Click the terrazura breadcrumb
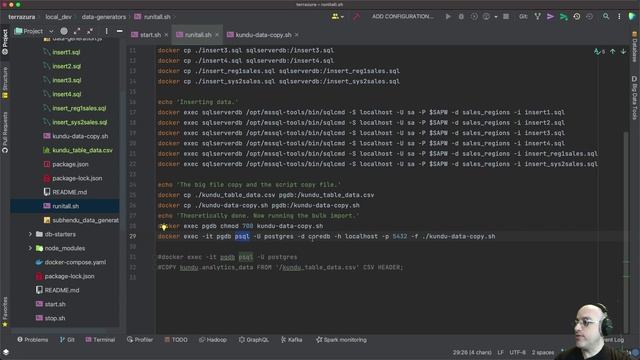640x360 pixels. [22, 17]
